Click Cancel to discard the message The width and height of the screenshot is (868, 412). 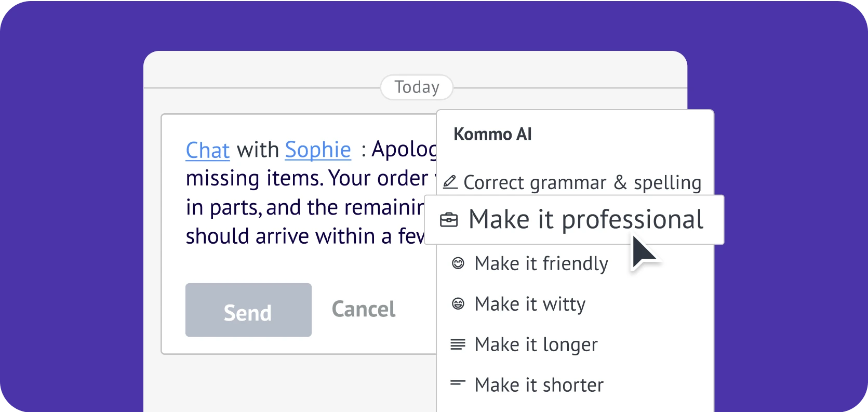click(363, 310)
